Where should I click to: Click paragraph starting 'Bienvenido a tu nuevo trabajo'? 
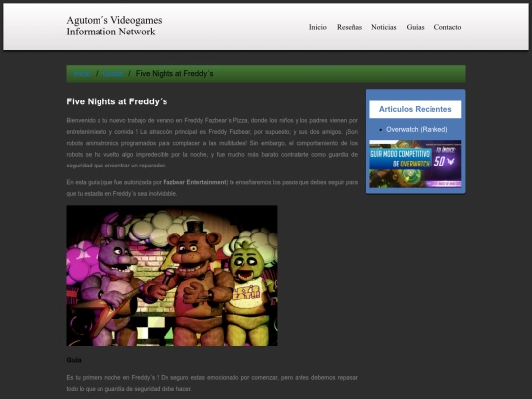pyautogui.click(x=212, y=143)
